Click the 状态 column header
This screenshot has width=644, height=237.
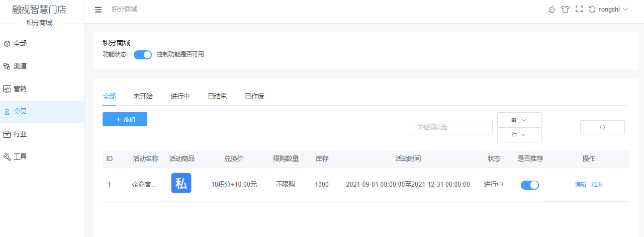click(x=494, y=159)
